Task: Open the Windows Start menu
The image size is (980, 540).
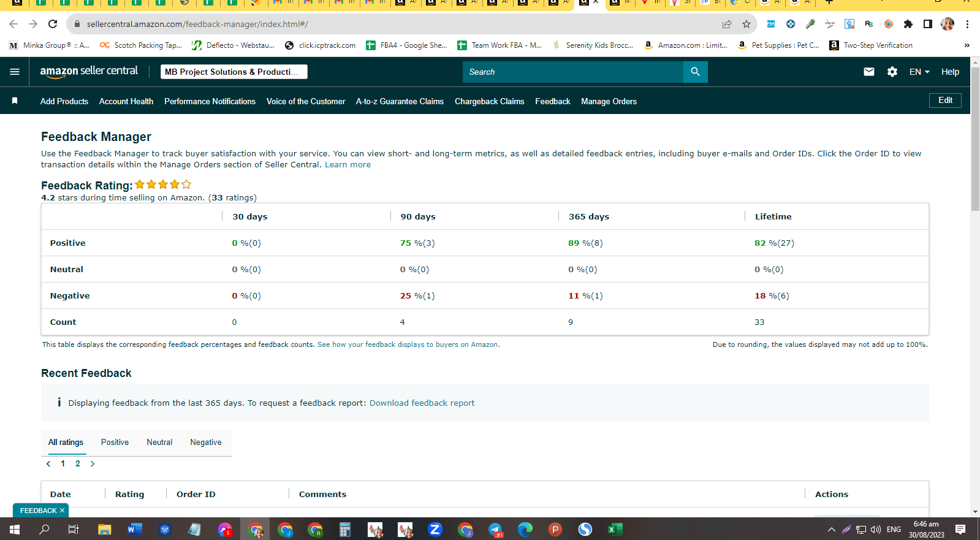Action: pyautogui.click(x=15, y=530)
